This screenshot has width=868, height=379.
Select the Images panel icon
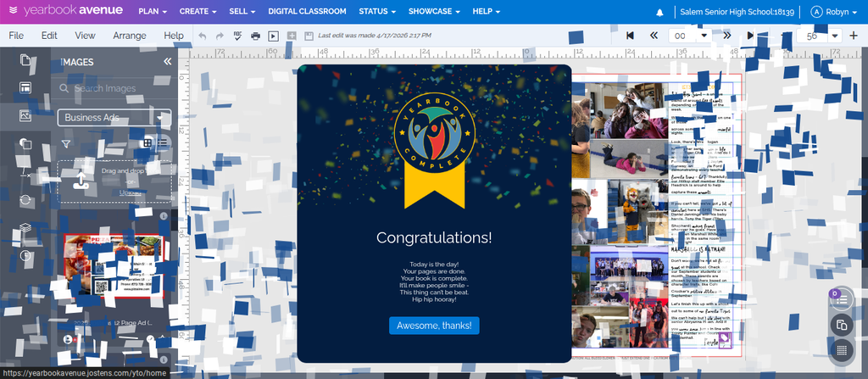tap(25, 115)
